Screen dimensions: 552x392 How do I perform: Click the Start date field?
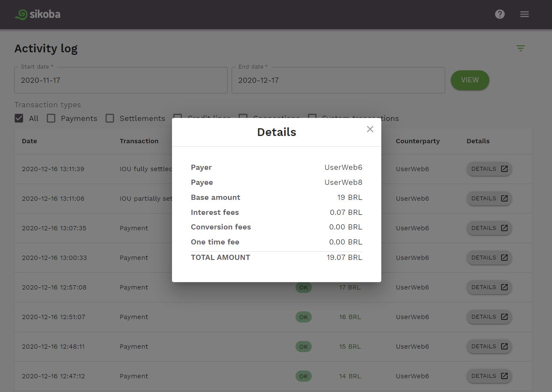tap(121, 80)
